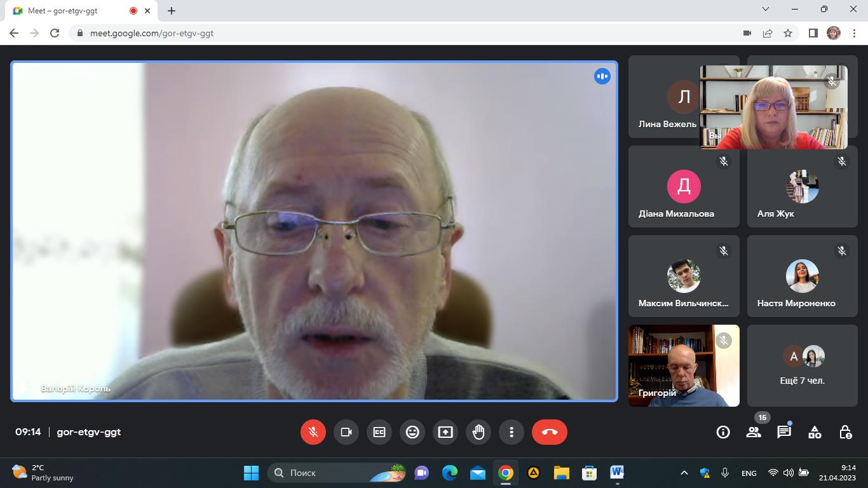This screenshot has height=488, width=868.
Task: Open Word from taskbar
Action: [x=617, y=473]
